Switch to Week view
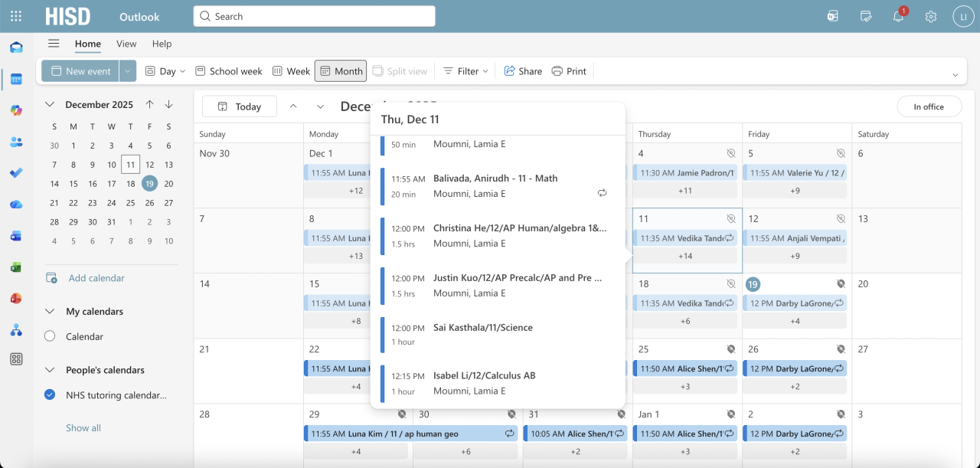The height and width of the screenshot is (468, 980). click(x=292, y=71)
